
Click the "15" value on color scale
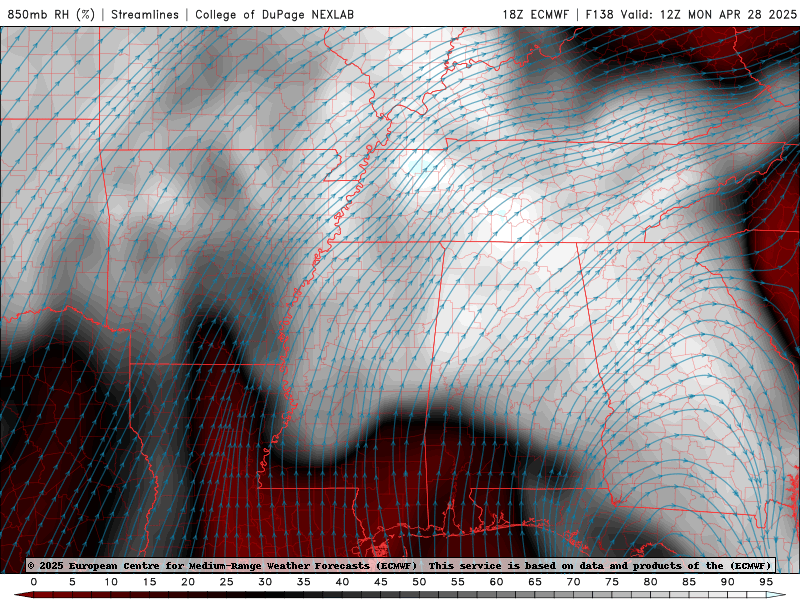(149, 582)
